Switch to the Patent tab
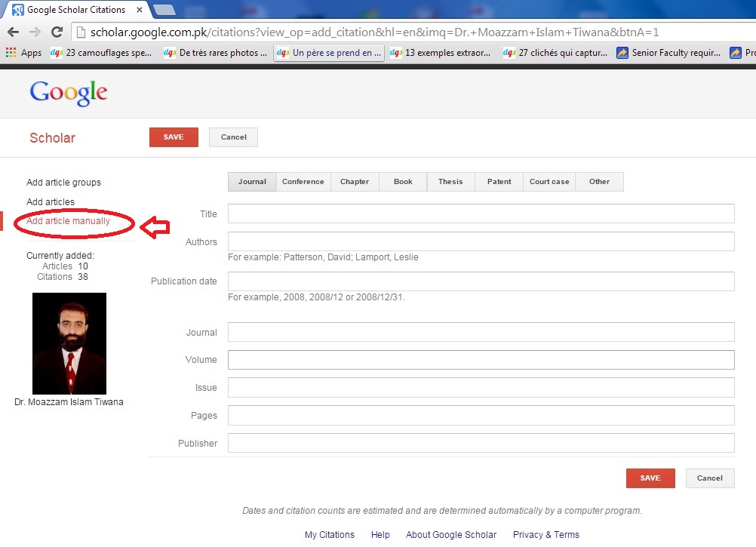 (x=498, y=181)
